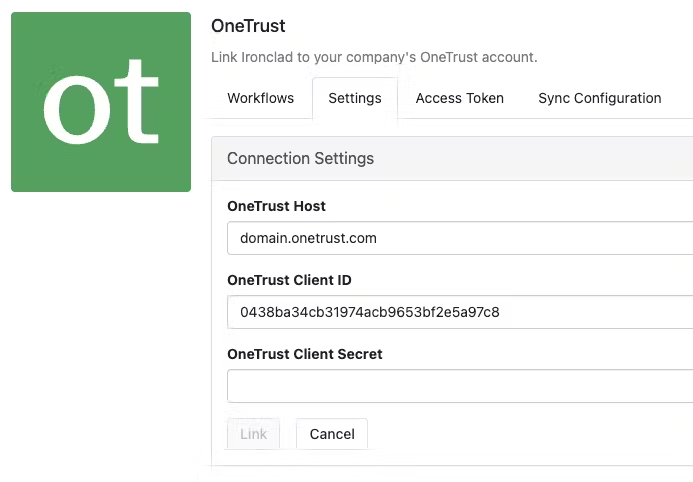Viewport: 693px width, 482px height.
Task: Click into the OneTrust Client ID field
Action: click(460, 312)
